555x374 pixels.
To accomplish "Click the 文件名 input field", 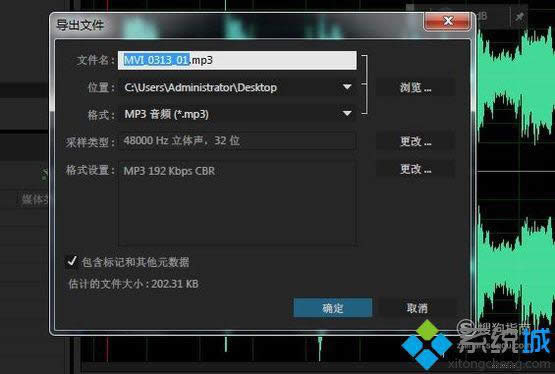I will pos(238,60).
